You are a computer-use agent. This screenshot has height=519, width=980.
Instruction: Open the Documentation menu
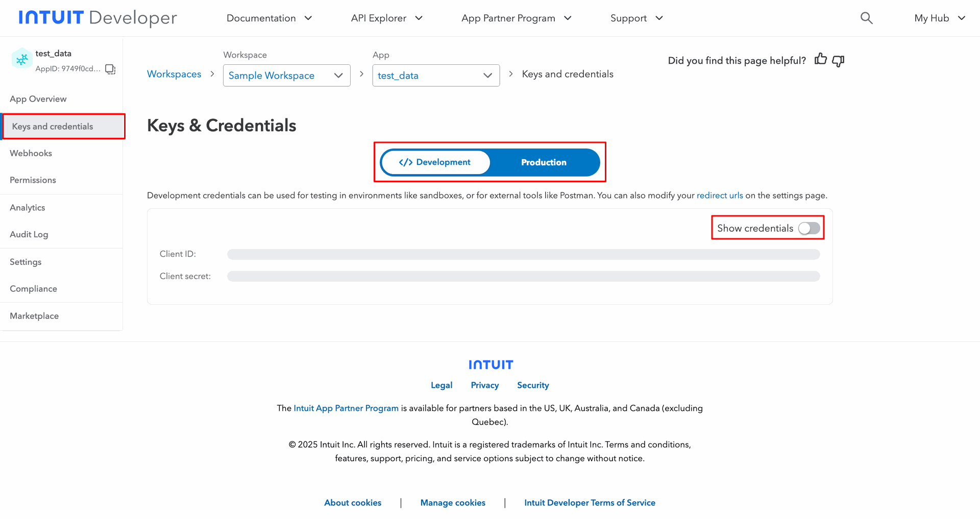269,18
